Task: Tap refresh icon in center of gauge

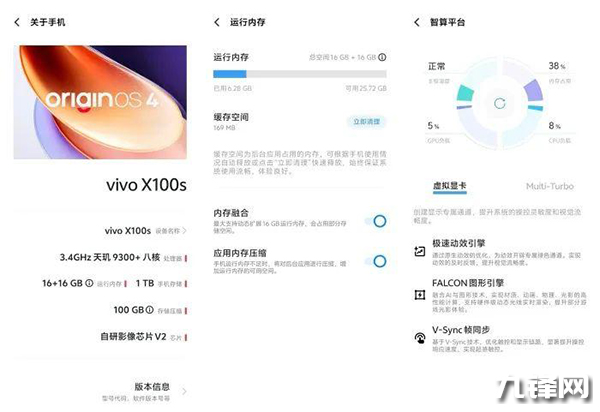Action: pos(500,103)
